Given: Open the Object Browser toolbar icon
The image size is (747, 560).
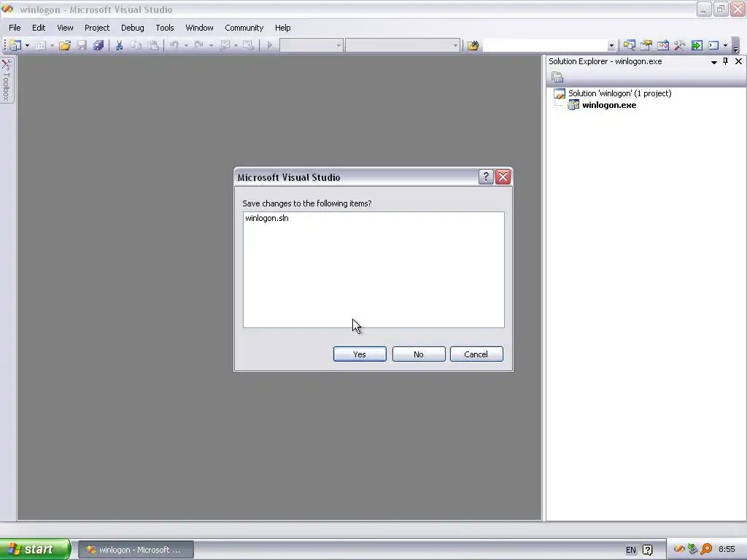Looking at the screenshot, I should coord(662,45).
